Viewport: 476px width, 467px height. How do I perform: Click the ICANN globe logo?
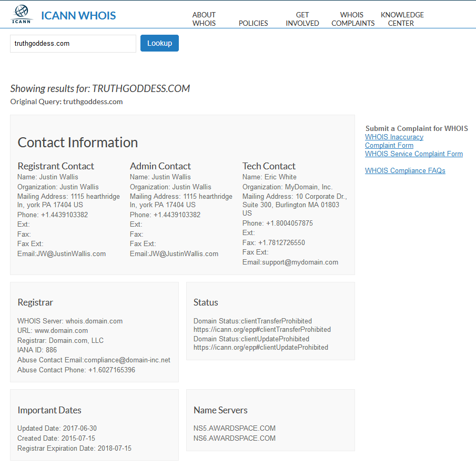pos(21,14)
